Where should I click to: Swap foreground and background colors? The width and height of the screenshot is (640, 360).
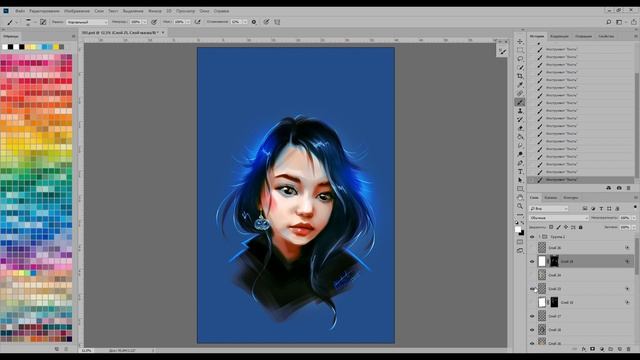point(523,223)
